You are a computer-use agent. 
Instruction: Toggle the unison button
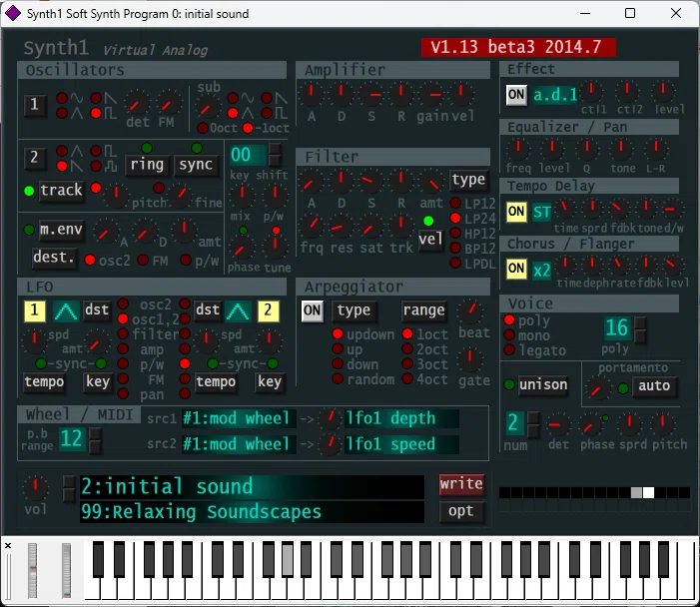(543, 384)
